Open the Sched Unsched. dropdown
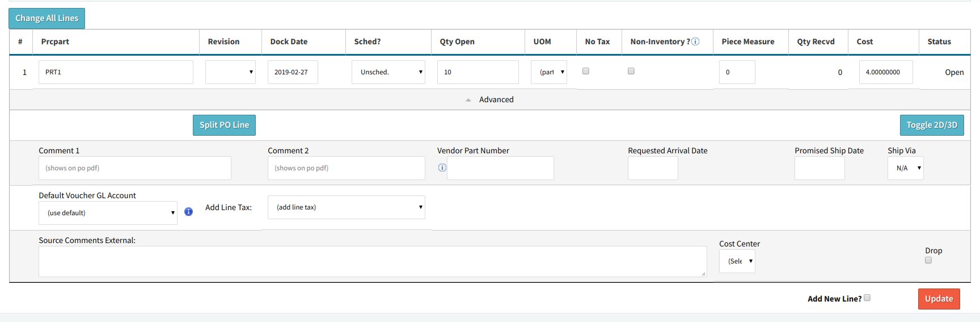980x322 pixels. pyautogui.click(x=388, y=72)
